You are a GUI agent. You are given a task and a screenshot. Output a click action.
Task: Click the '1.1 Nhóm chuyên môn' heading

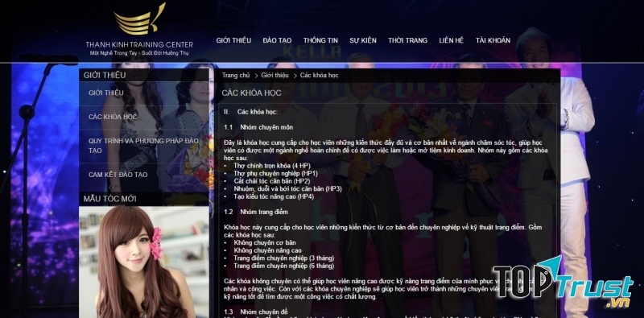(x=258, y=127)
